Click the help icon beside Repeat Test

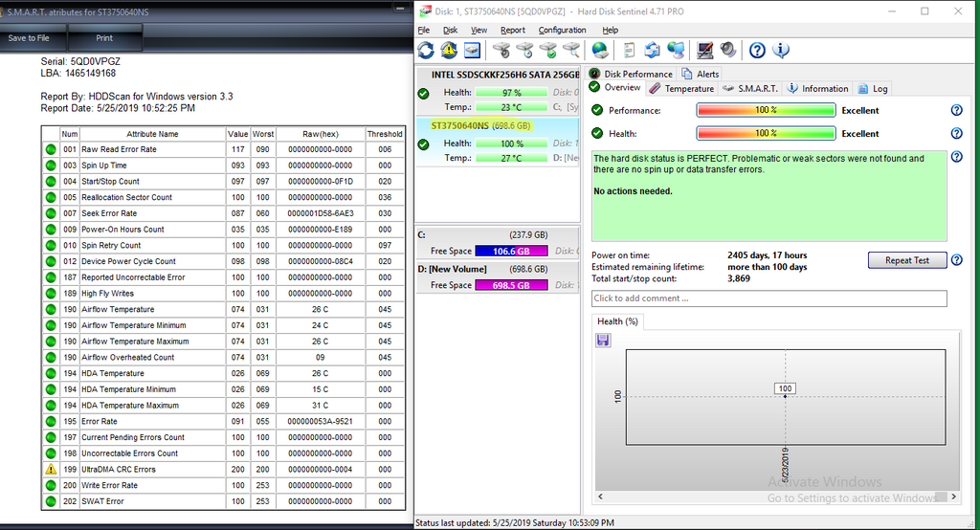(x=956, y=260)
